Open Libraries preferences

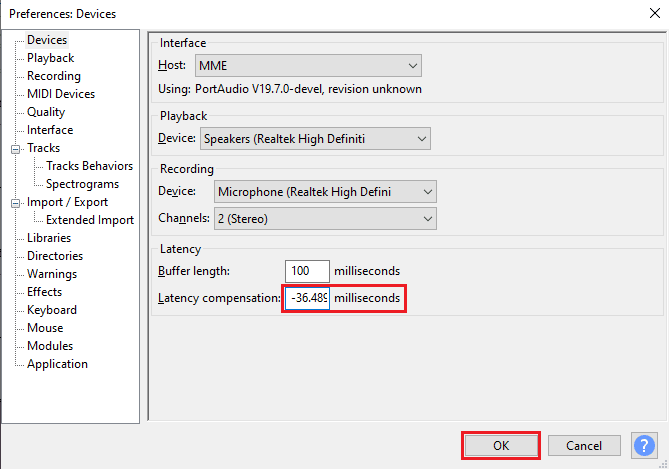tap(49, 238)
